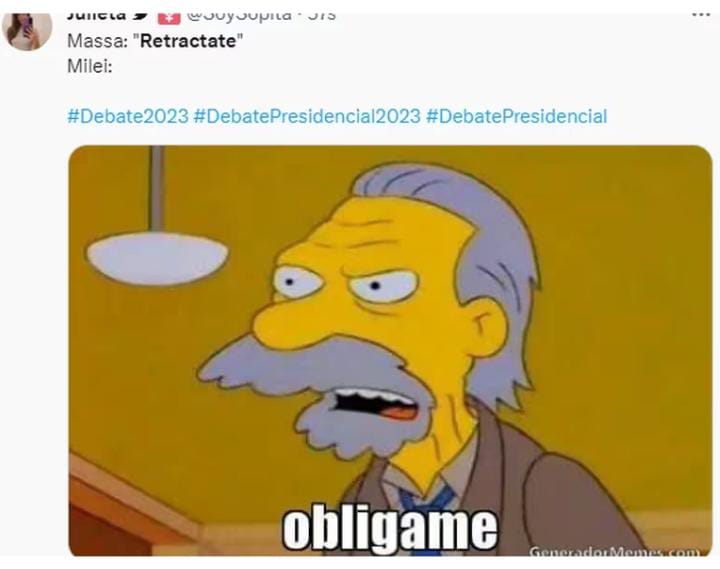Open the #DebatePresidencial2023 hashtag
Image resolution: width=720 pixels, height=569 pixels.
tap(307, 116)
